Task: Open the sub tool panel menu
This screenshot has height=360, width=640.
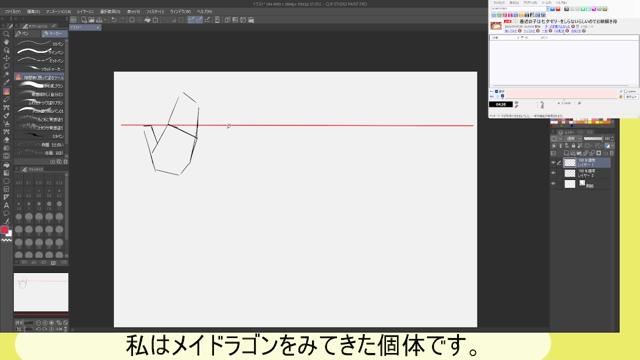Action: pos(66,26)
